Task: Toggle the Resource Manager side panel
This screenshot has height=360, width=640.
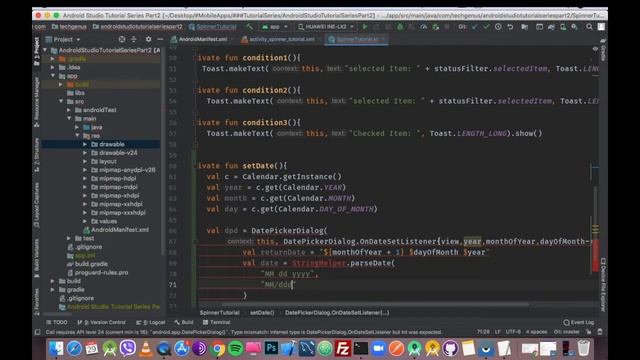Action: point(37,102)
